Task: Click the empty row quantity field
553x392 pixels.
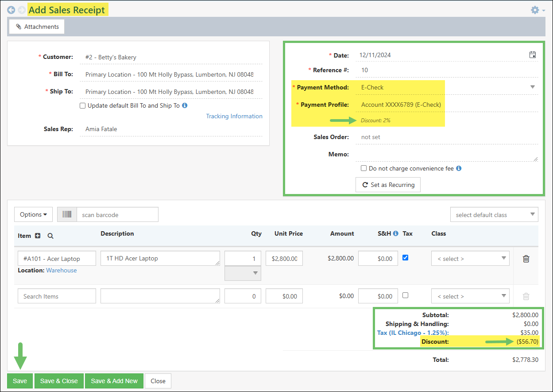Action: [x=243, y=296]
